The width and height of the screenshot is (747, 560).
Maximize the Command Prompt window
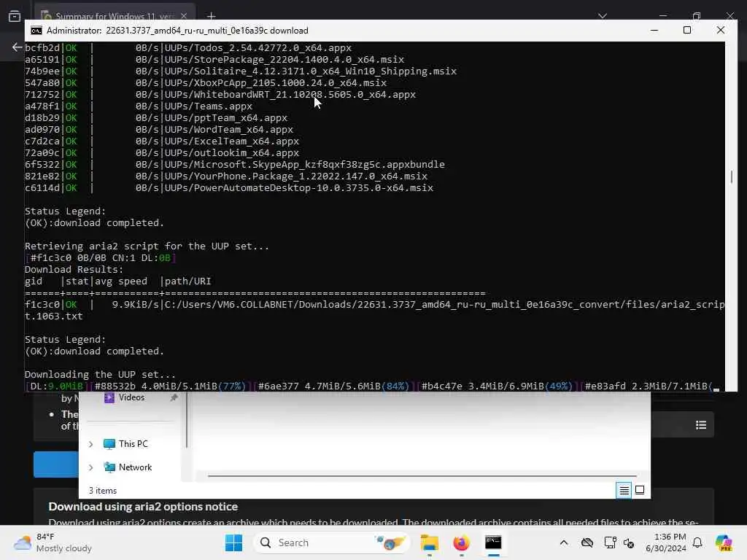pyautogui.click(x=686, y=30)
